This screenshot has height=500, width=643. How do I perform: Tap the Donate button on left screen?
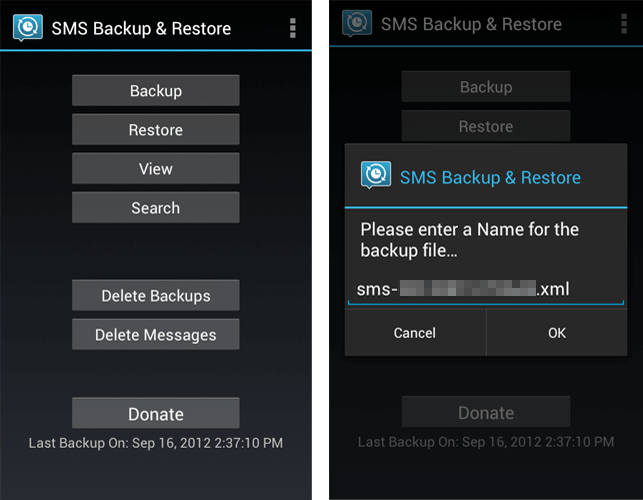(156, 413)
